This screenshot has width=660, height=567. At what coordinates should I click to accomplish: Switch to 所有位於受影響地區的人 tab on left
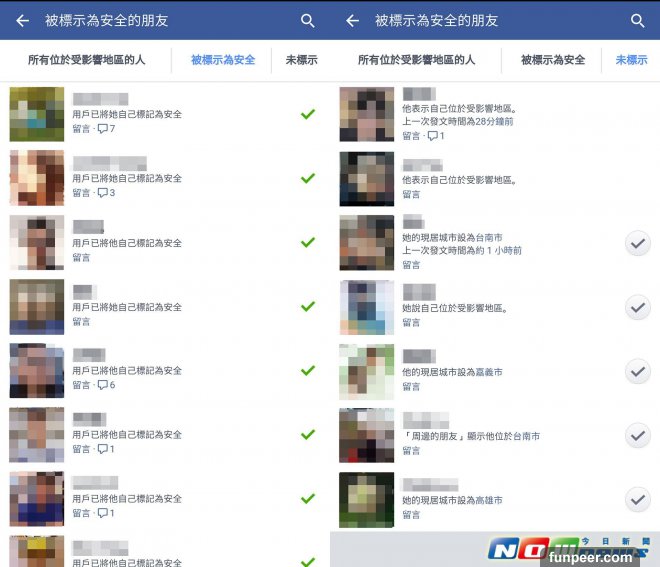tap(87, 60)
